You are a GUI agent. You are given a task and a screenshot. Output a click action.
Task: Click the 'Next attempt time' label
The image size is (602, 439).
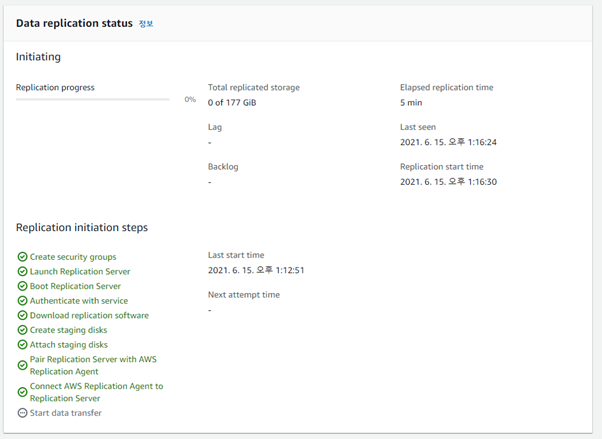click(x=243, y=295)
